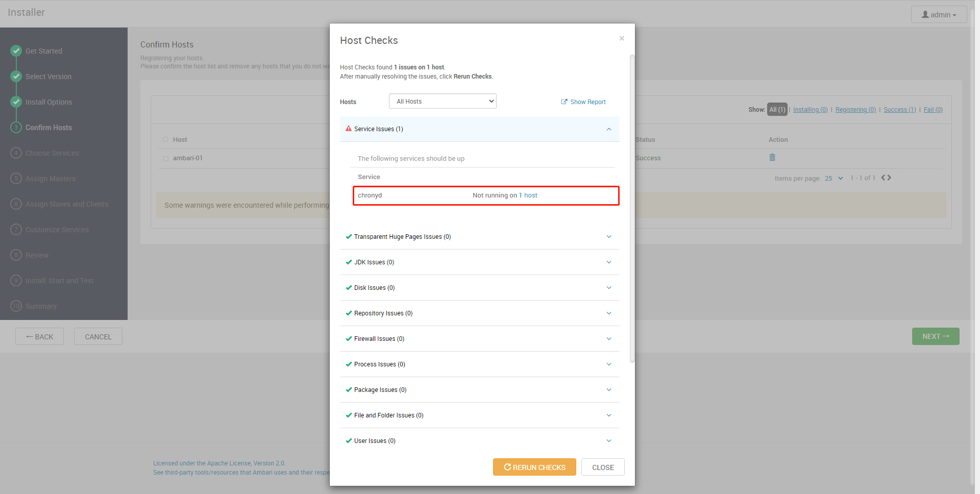Image resolution: width=980 pixels, height=494 pixels.
Task: Expand Transparent Huge Pages Issues section
Action: click(x=608, y=237)
